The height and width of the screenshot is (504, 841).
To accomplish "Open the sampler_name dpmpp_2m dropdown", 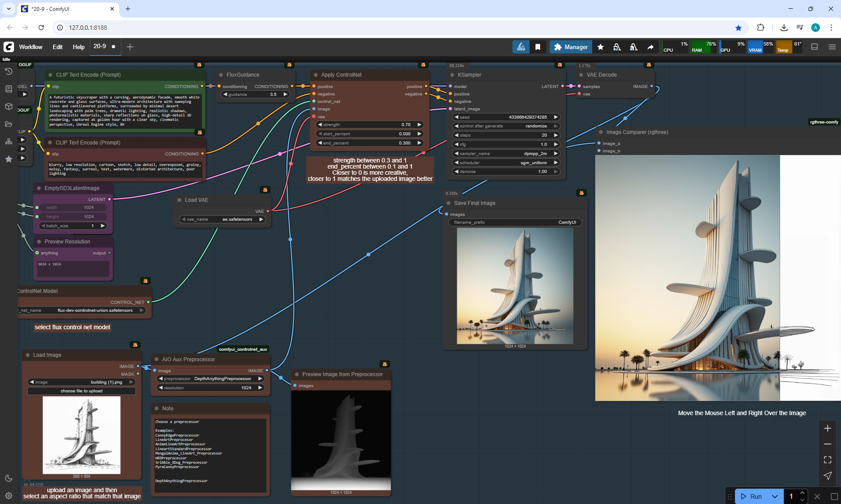I will [506, 154].
